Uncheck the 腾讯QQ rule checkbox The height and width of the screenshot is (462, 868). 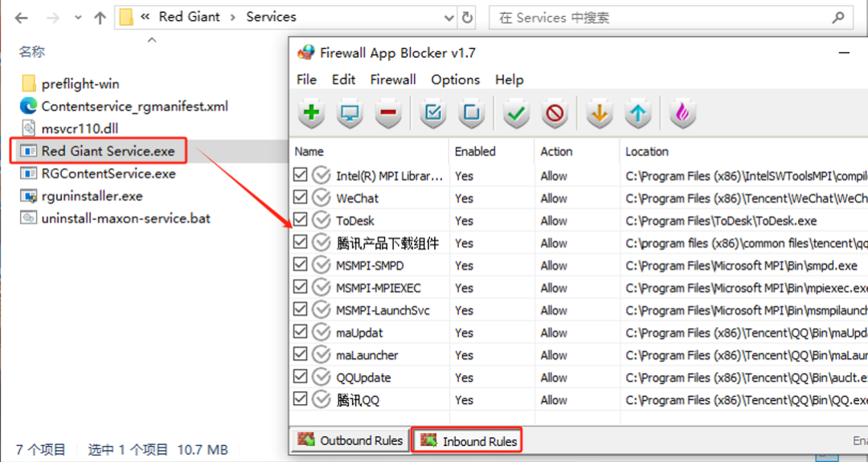coord(300,399)
